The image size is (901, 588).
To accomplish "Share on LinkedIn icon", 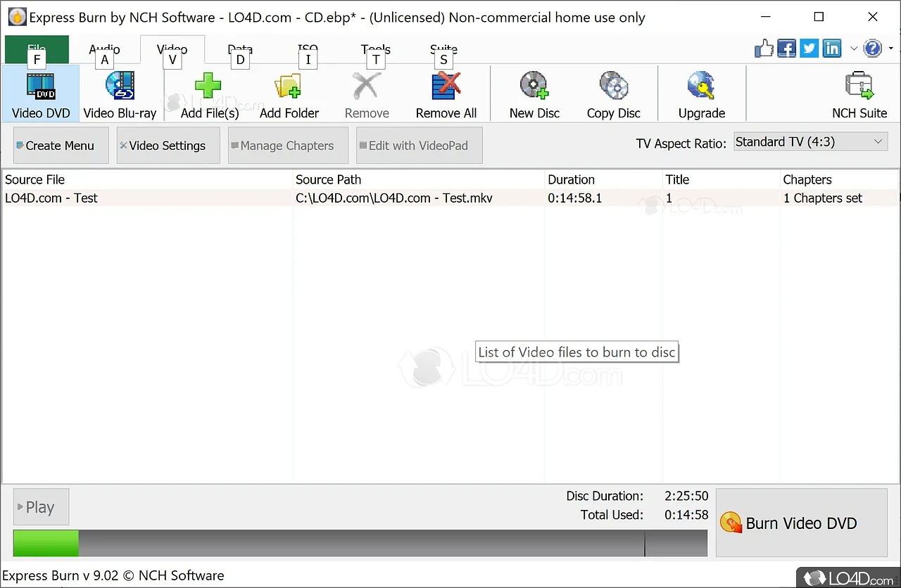I will coord(832,49).
